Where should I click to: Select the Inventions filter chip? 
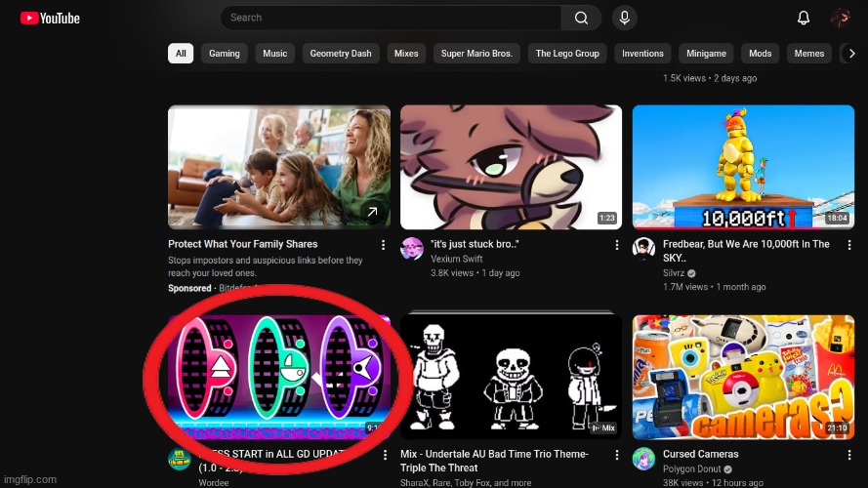pos(642,54)
